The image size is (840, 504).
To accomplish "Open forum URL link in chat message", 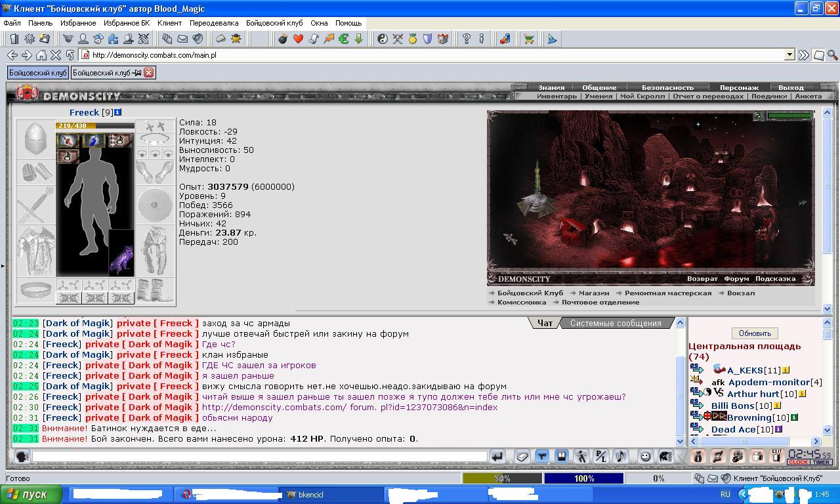I will (349, 407).
